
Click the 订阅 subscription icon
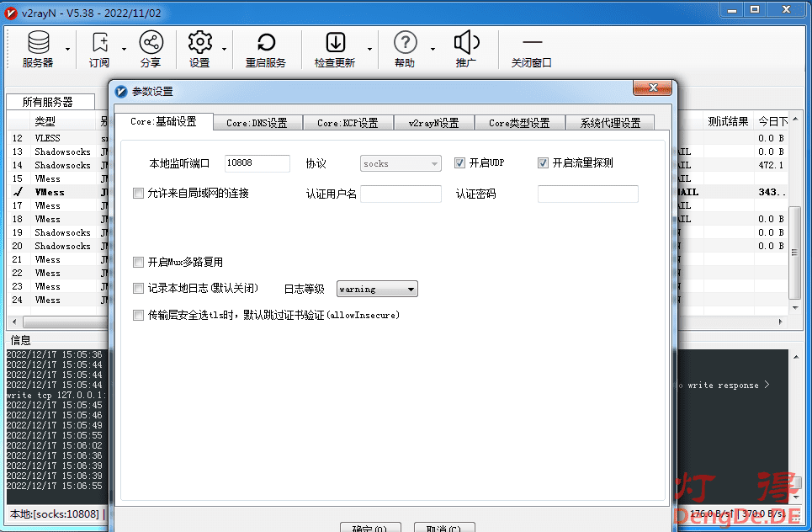pos(99,44)
